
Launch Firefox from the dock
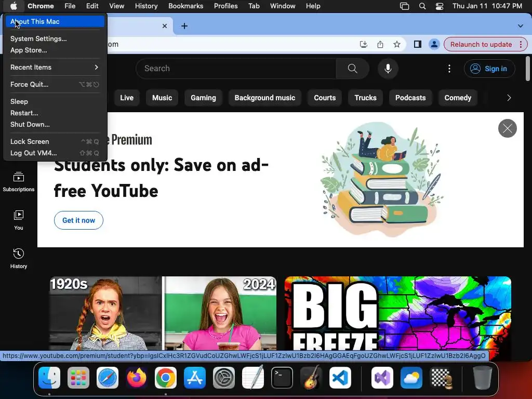[x=137, y=378]
